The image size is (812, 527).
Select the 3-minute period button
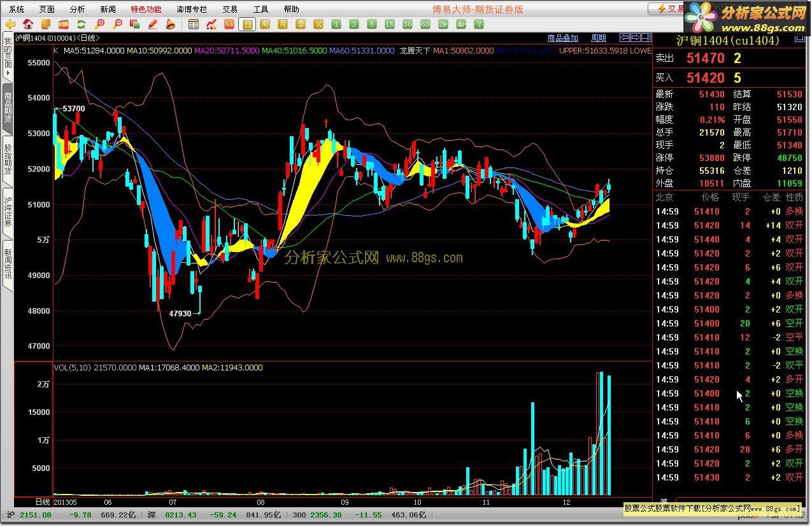(x=354, y=24)
